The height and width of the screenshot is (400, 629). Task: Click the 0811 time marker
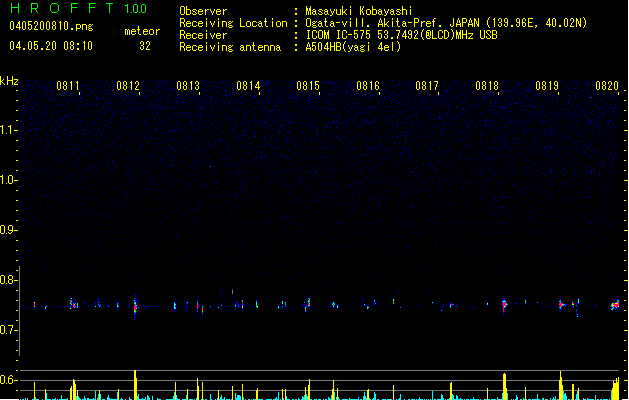point(67,86)
